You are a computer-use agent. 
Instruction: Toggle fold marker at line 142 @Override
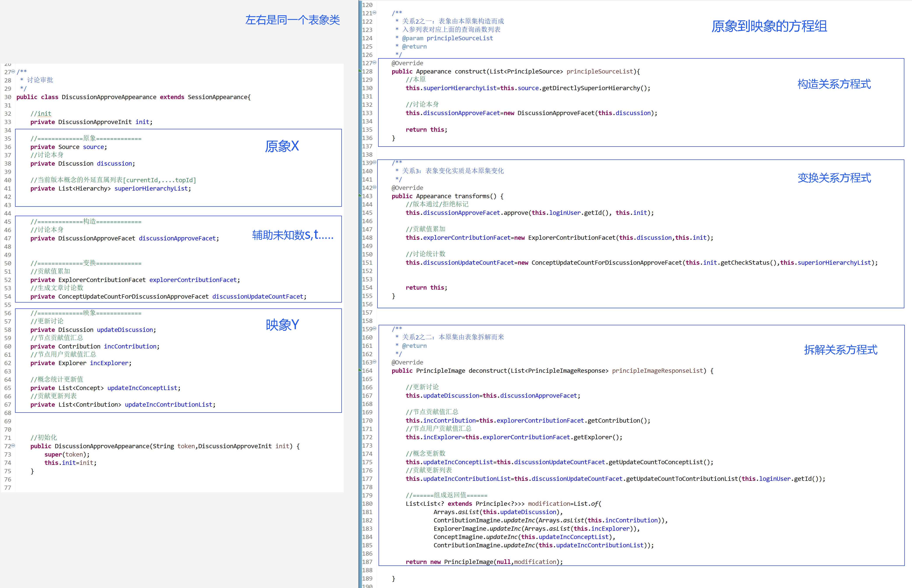click(x=374, y=187)
